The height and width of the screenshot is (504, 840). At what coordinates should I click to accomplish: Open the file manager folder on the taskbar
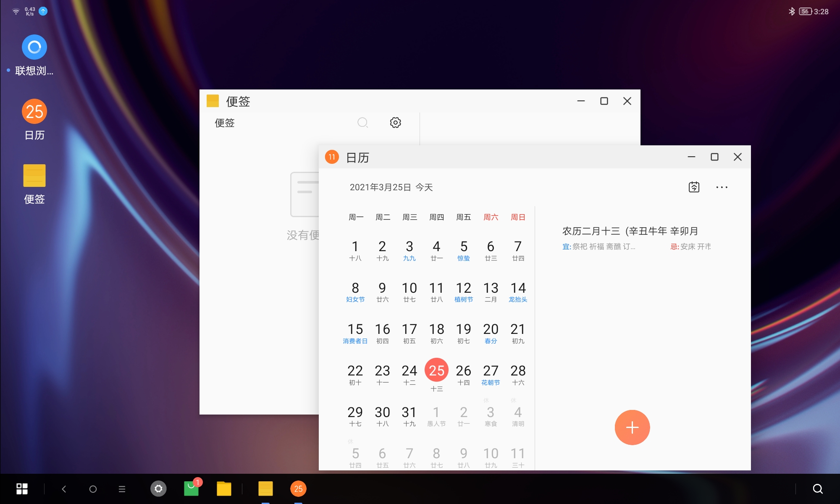tap(224, 489)
